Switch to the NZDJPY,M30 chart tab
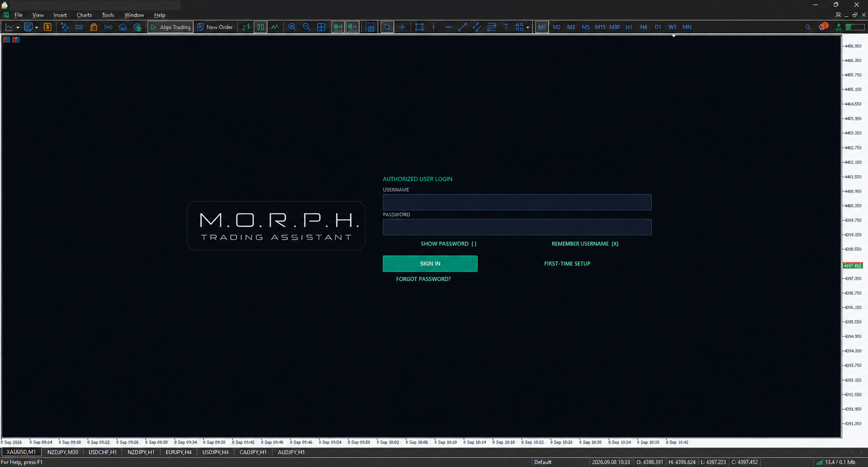868x467 pixels. [62, 452]
